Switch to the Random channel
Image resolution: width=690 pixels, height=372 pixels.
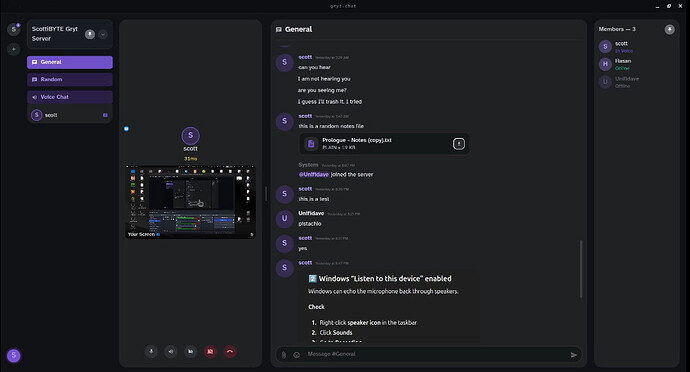(x=70, y=80)
